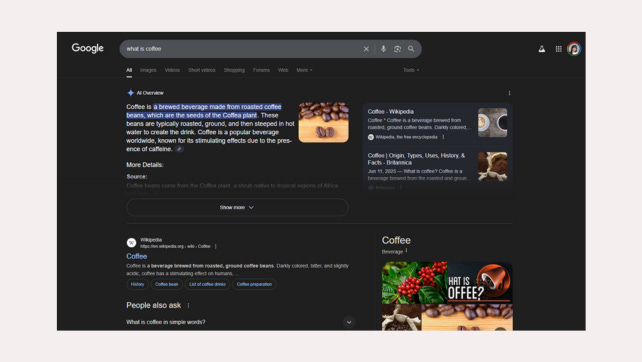
Task: Click the Wikipedia favicon in first result
Action: tap(131, 243)
